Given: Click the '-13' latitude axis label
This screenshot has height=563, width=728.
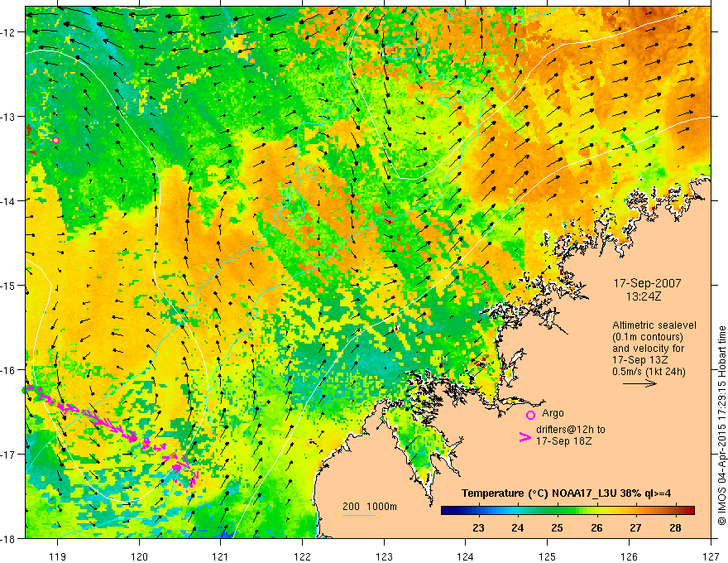Looking at the screenshot, I should (9, 117).
